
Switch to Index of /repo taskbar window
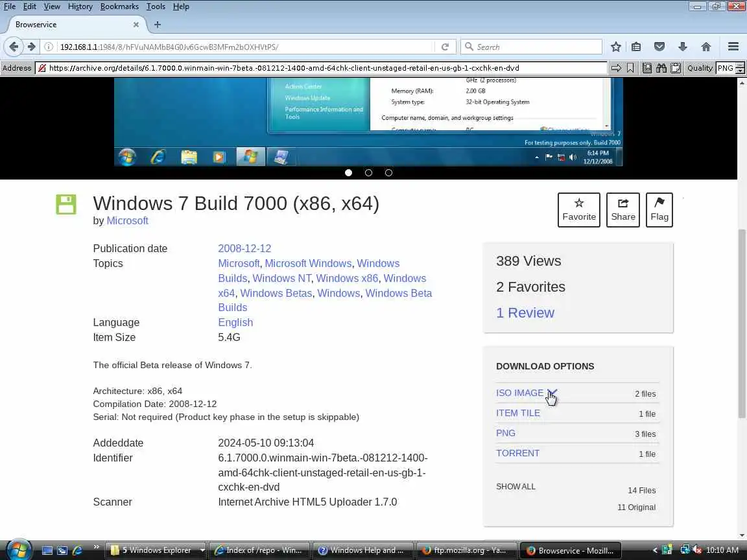tap(259, 550)
